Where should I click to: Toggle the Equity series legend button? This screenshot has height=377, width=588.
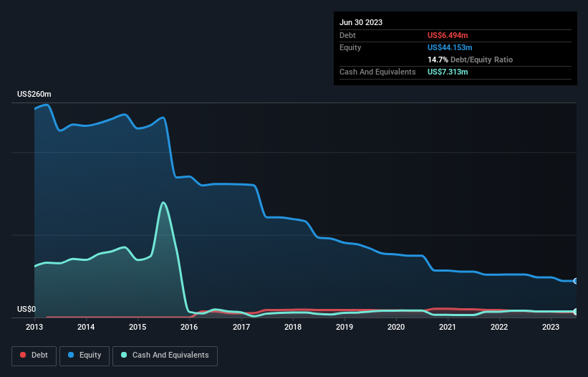[x=85, y=355]
